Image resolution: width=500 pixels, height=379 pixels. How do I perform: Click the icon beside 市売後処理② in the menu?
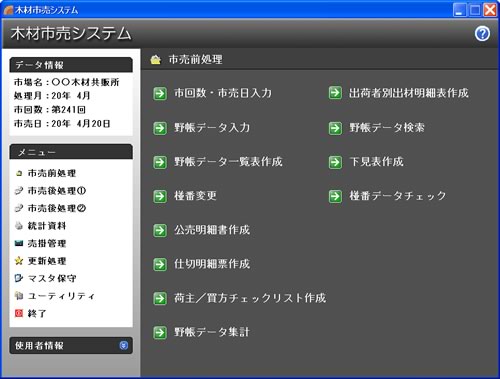19,208
